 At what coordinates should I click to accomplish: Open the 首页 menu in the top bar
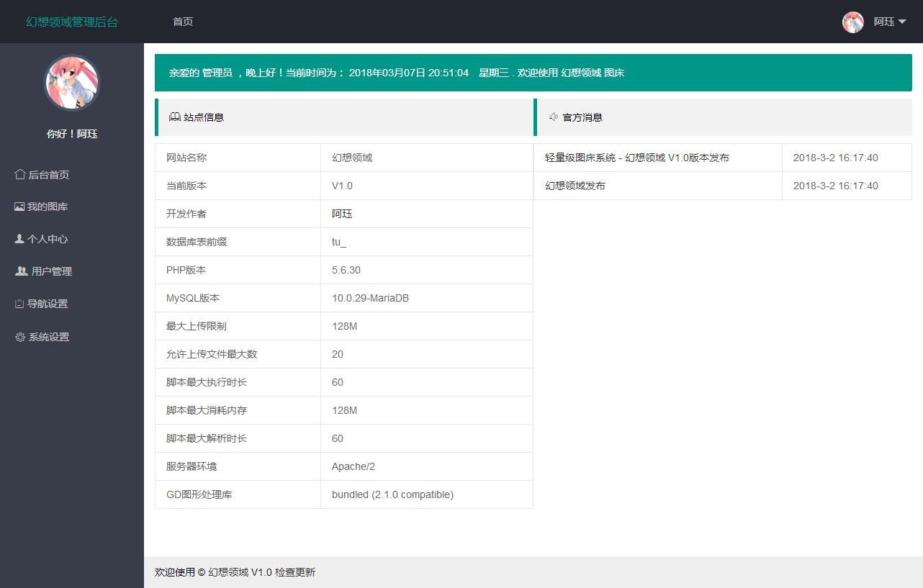pyautogui.click(x=182, y=22)
